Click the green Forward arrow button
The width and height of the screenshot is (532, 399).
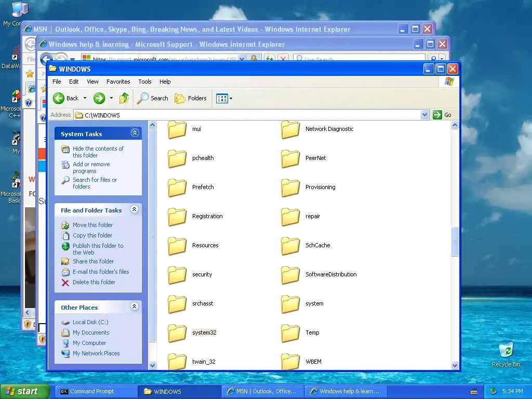click(x=99, y=98)
